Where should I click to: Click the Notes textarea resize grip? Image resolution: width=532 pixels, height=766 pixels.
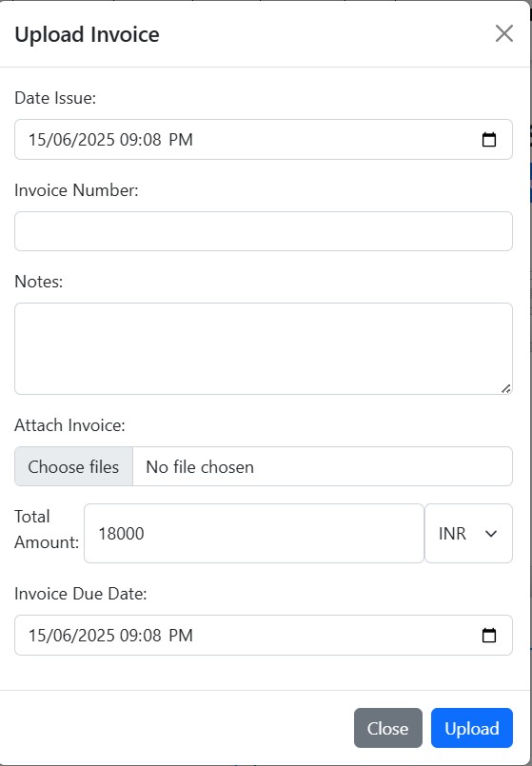(x=506, y=389)
